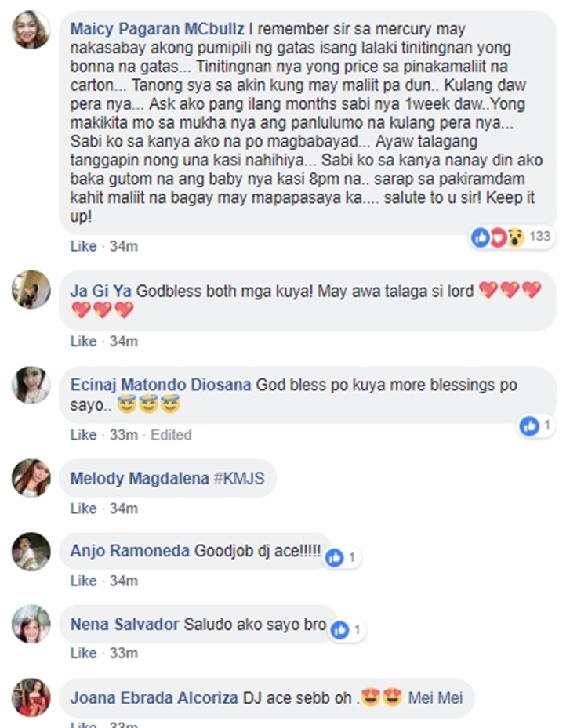Open Joana Ebrada Alcoriza's name link
The height and width of the screenshot is (728, 588).
tap(154, 697)
